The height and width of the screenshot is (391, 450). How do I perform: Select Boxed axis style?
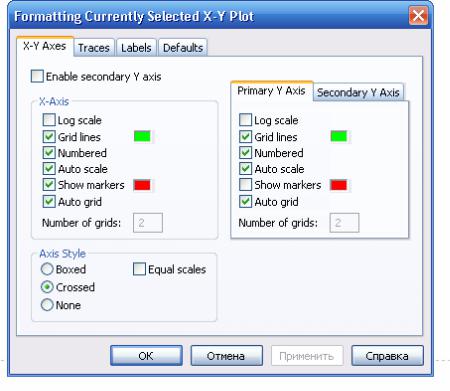pos(47,269)
